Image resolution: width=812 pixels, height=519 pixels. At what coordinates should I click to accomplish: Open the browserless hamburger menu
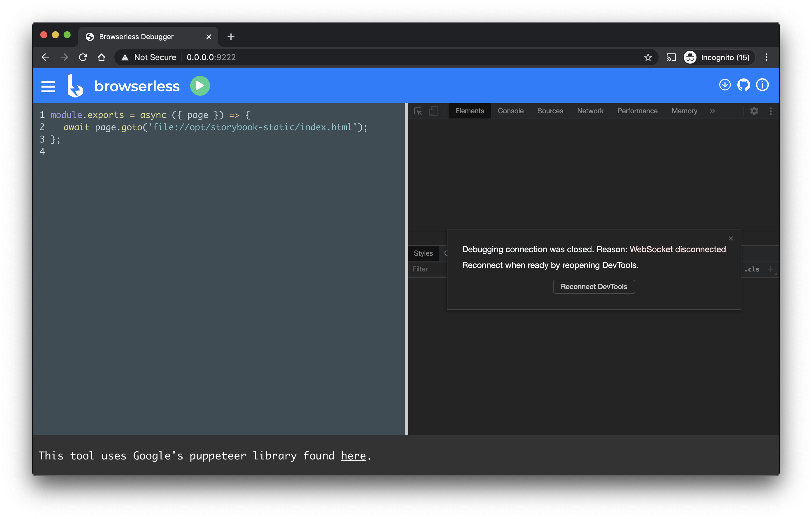(48, 86)
